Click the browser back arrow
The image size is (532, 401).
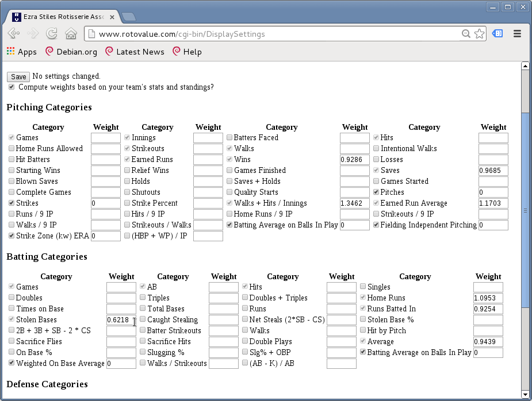14,33
